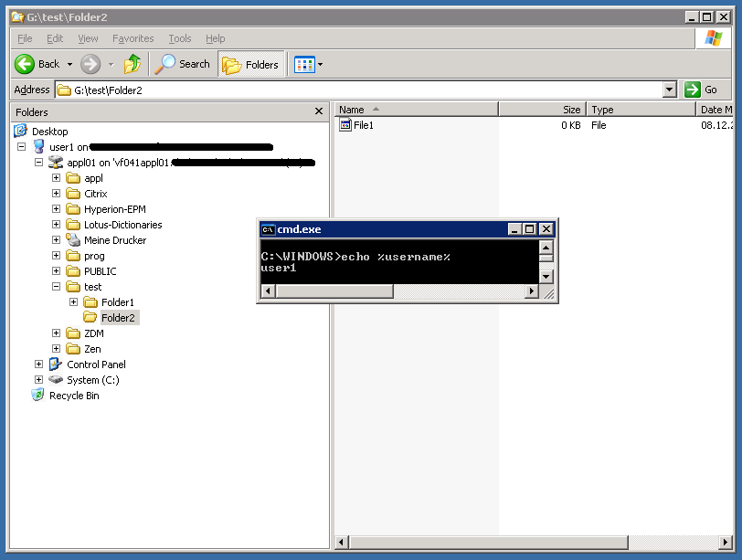742x560 pixels.
Task: Sort by the Size column header
Action: click(542, 110)
